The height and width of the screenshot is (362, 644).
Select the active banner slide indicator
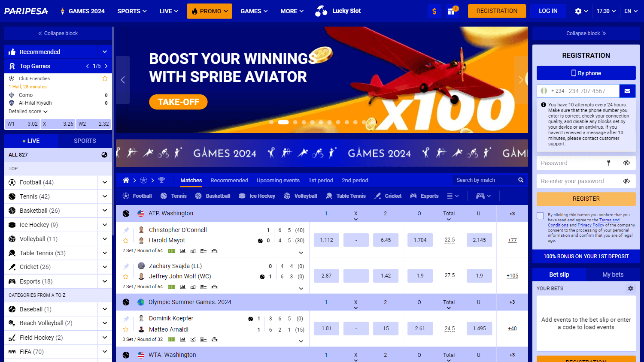tap(283, 122)
